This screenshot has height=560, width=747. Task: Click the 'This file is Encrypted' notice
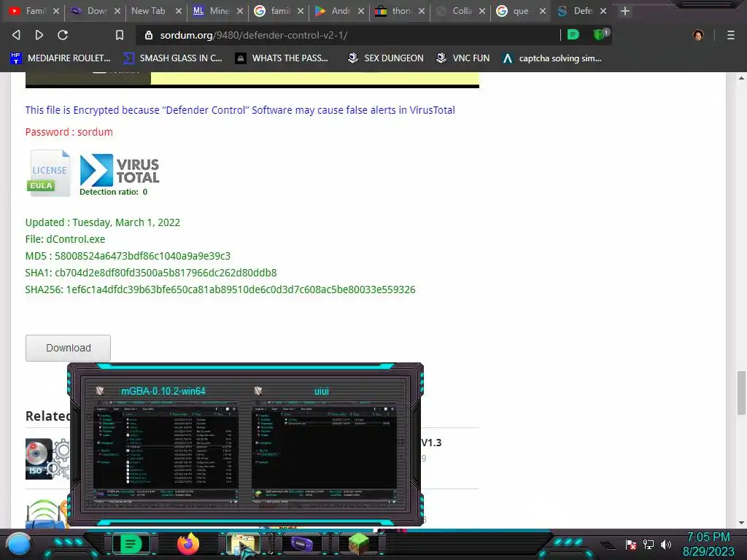(240, 110)
